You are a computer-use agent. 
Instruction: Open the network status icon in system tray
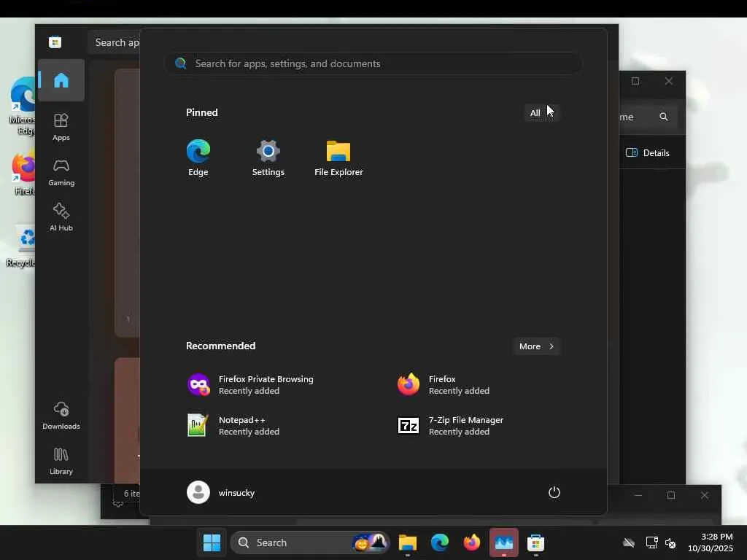[651, 542]
